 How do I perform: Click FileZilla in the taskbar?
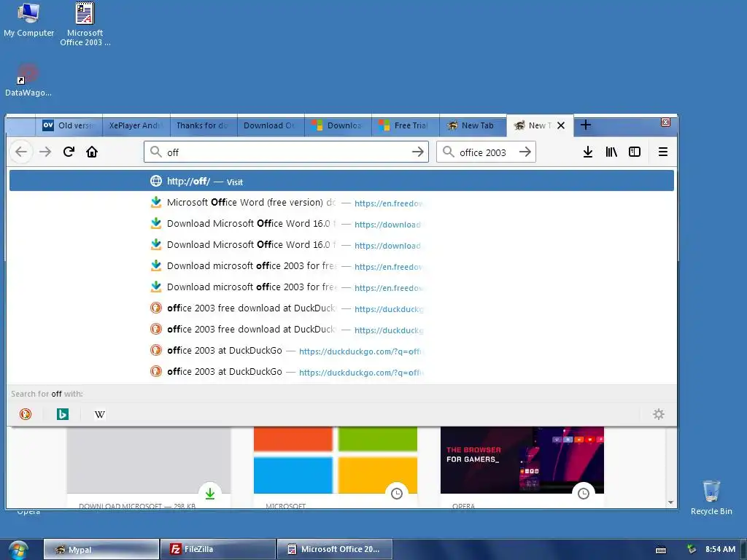(x=218, y=550)
